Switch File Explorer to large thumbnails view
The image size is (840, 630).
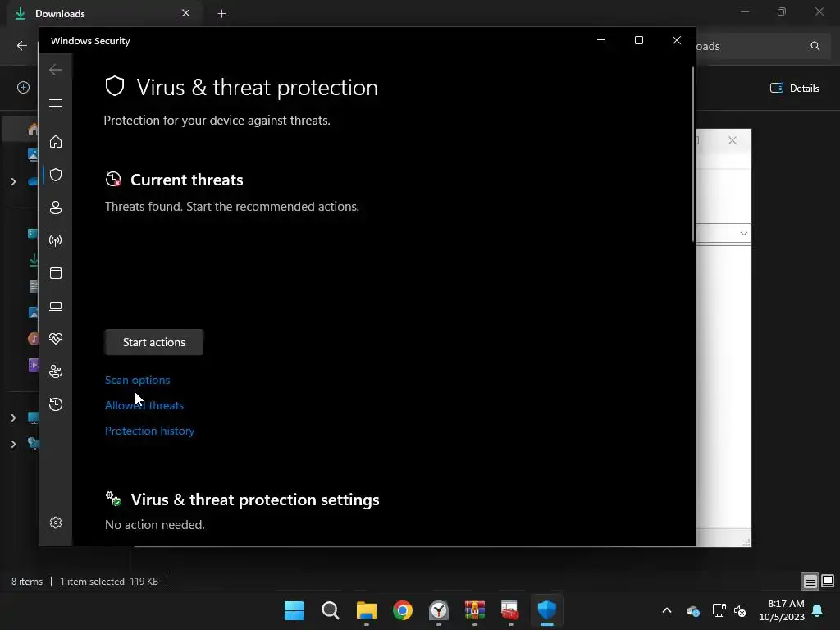coord(828,581)
